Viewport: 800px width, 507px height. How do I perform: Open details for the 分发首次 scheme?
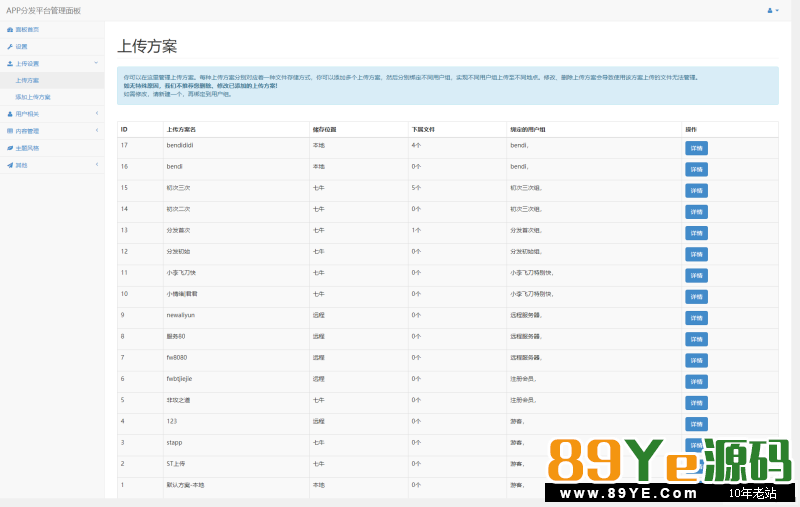[x=696, y=233]
